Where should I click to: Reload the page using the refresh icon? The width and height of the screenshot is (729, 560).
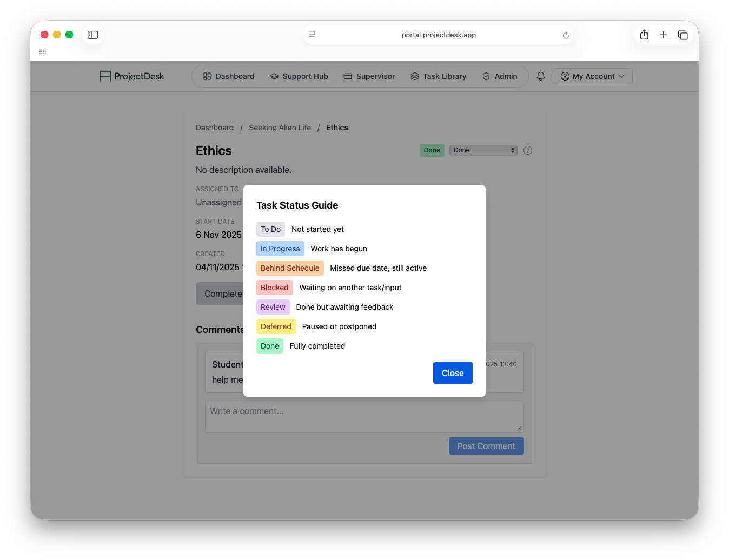pyautogui.click(x=566, y=35)
